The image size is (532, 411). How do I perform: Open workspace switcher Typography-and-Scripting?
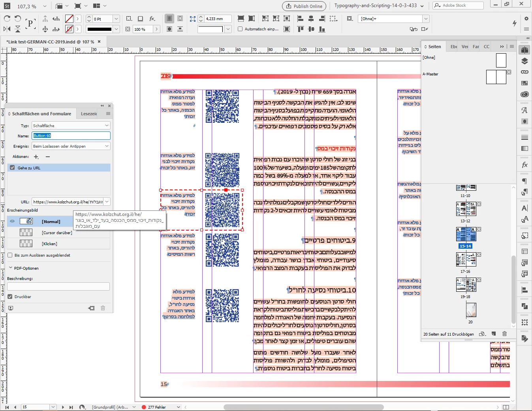pyautogui.click(x=379, y=6)
